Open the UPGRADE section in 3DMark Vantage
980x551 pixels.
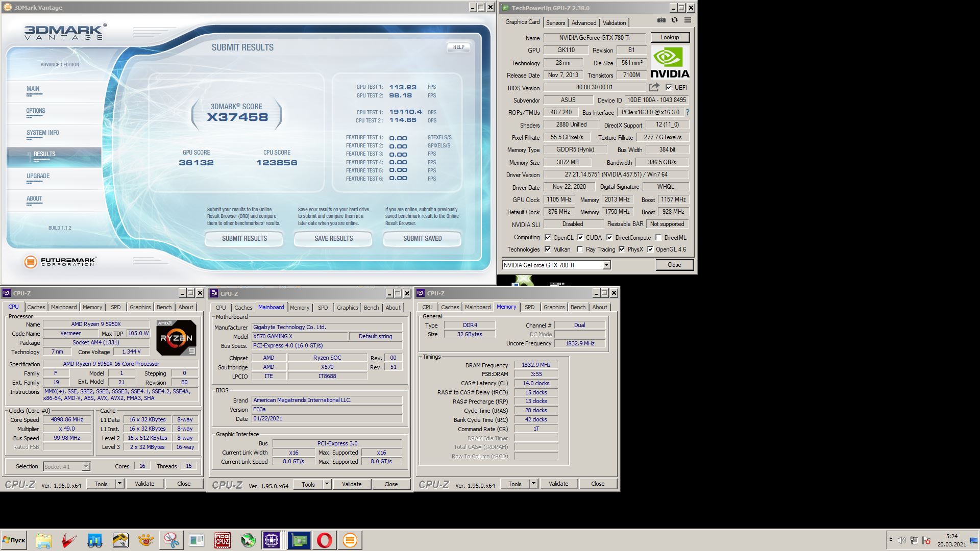tap(38, 176)
